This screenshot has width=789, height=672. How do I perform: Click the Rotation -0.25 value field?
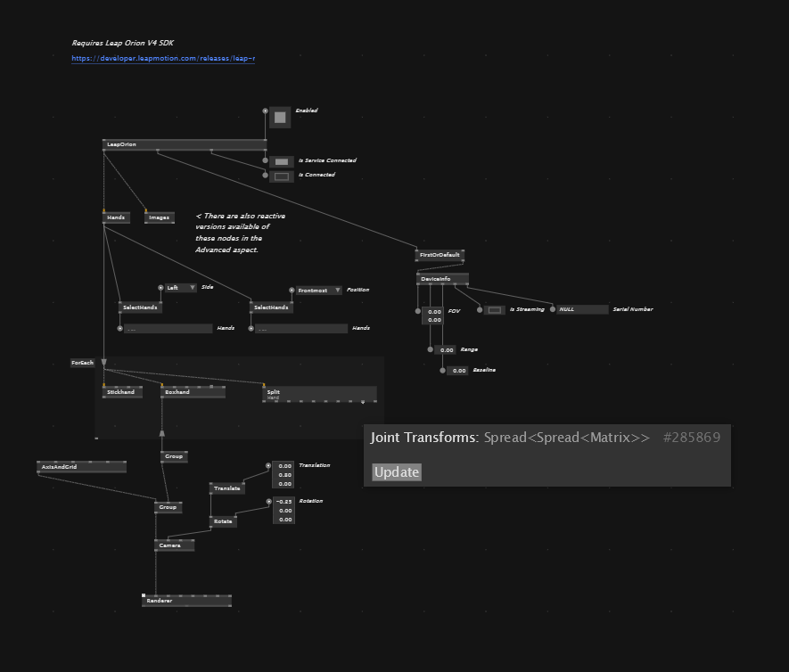click(283, 502)
